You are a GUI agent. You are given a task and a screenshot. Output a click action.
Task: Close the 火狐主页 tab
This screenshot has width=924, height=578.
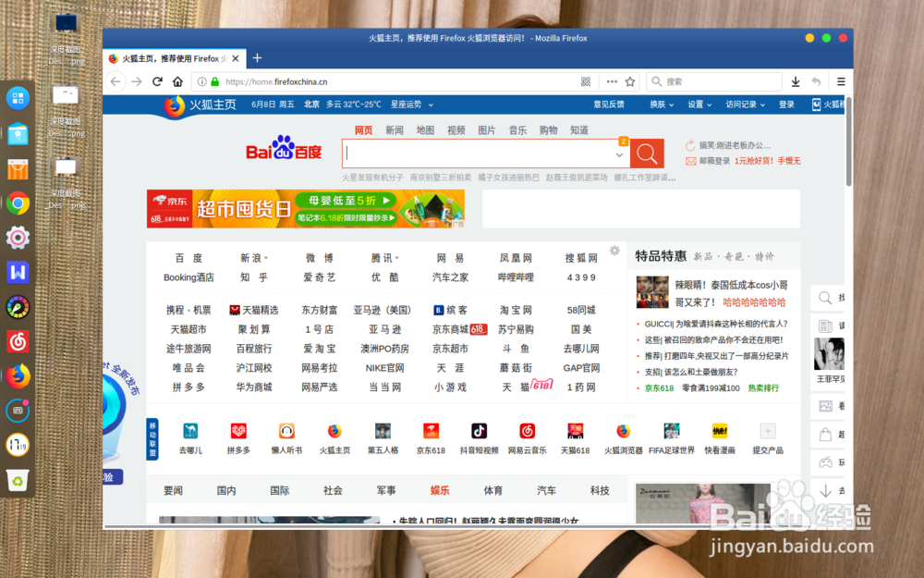coord(236,58)
